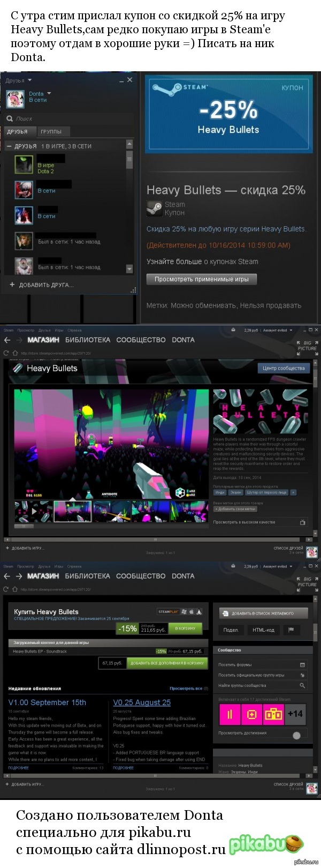Open the V1.00 September 15th update link
Viewport: 321px width, 868px height.
[x=47, y=702]
